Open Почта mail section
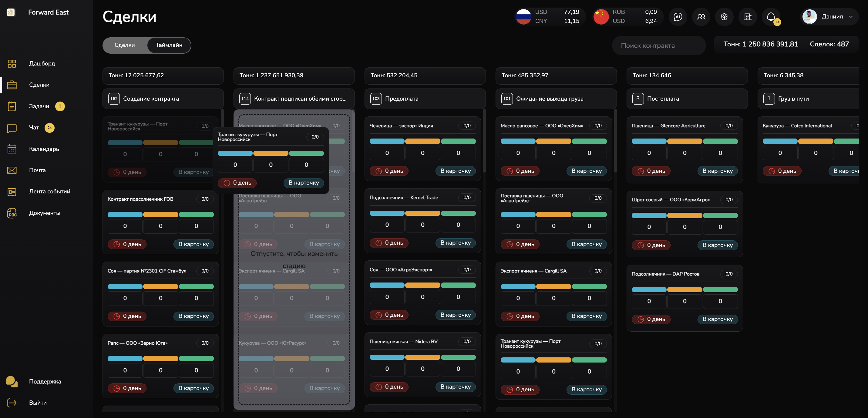This screenshot has height=418, width=868. (x=37, y=170)
